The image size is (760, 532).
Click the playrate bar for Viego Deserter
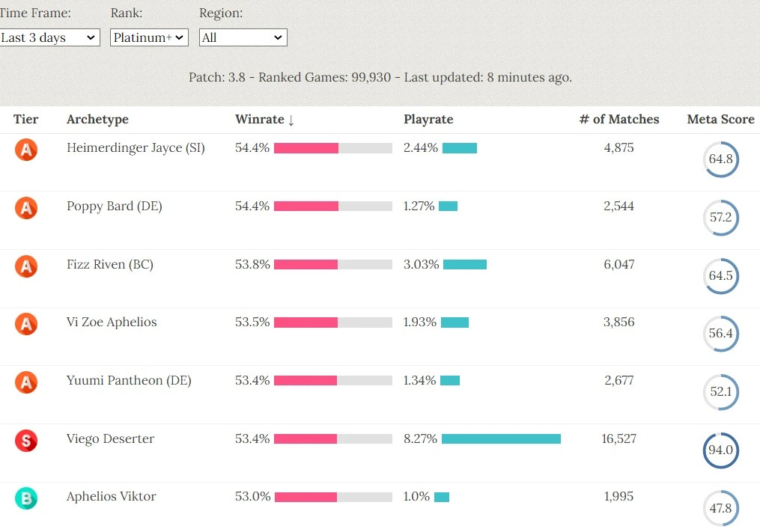click(x=501, y=439)
